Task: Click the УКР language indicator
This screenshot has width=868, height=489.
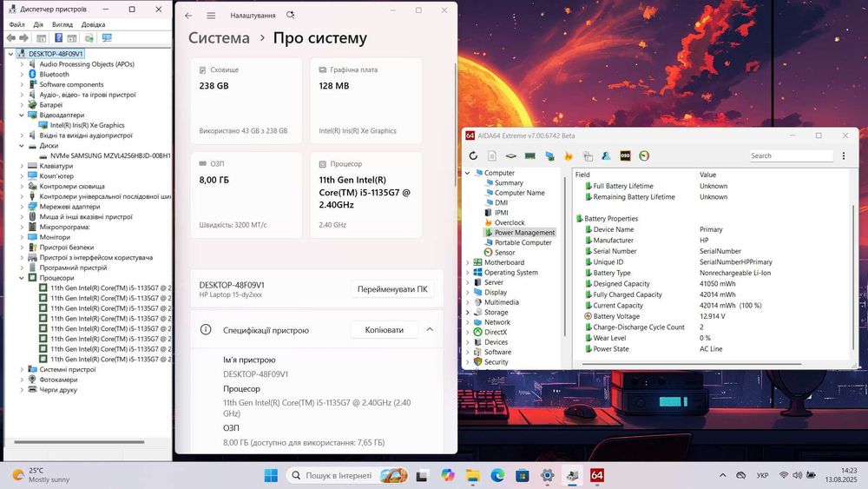Action: click(762, 475)
